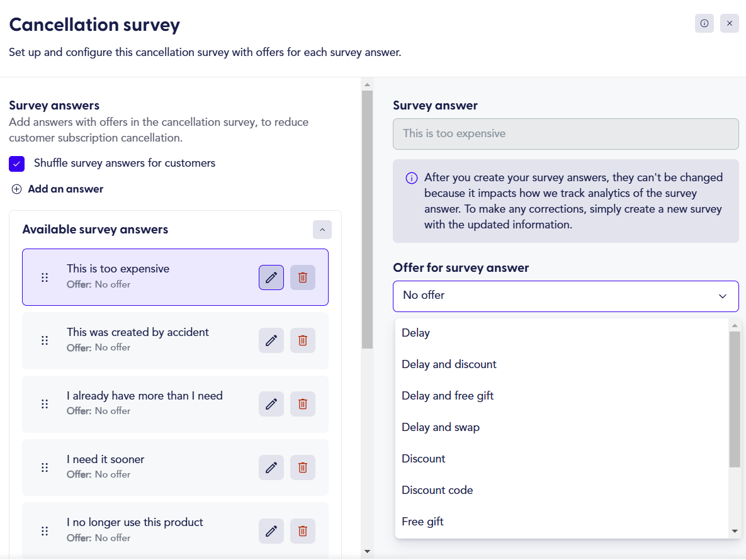This screenshot has width=746, height=560.
Task: Collapse the Available survey answers section
Action: [x=322, y=230]
